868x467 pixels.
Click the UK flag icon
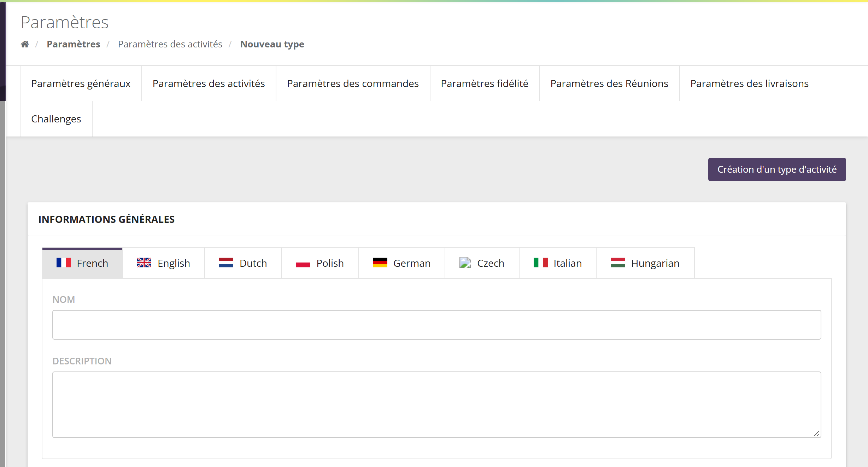(x=144, y=263)
